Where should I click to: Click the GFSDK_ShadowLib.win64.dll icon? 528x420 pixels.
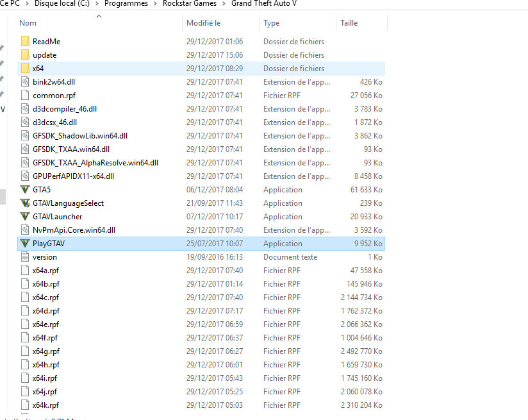(x=25, y=136)
